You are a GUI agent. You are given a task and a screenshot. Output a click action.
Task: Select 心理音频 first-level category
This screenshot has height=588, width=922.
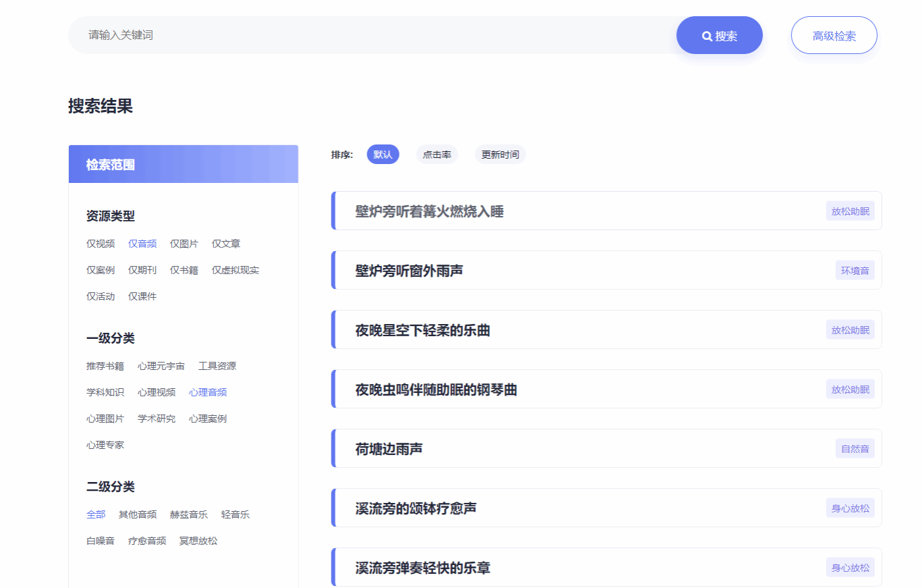(207, 392)
